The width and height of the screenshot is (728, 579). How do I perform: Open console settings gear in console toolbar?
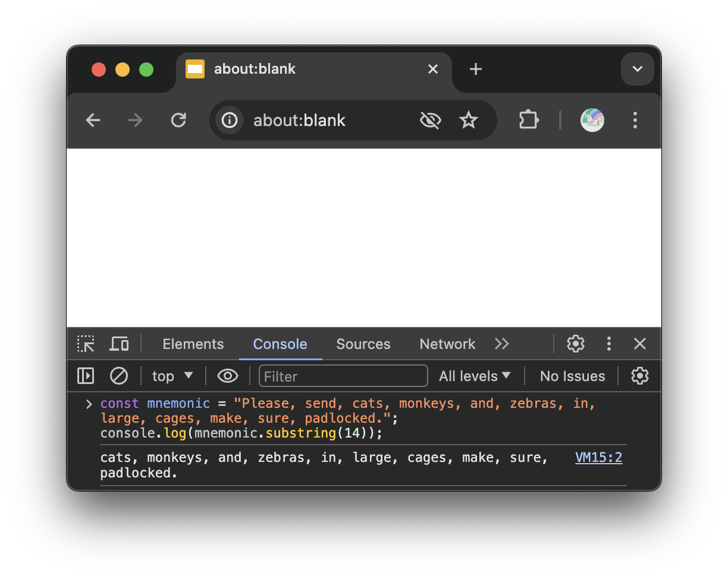click(639, 376)
